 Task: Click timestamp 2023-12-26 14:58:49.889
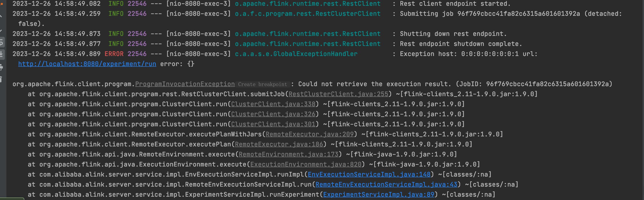click(57, 54)
